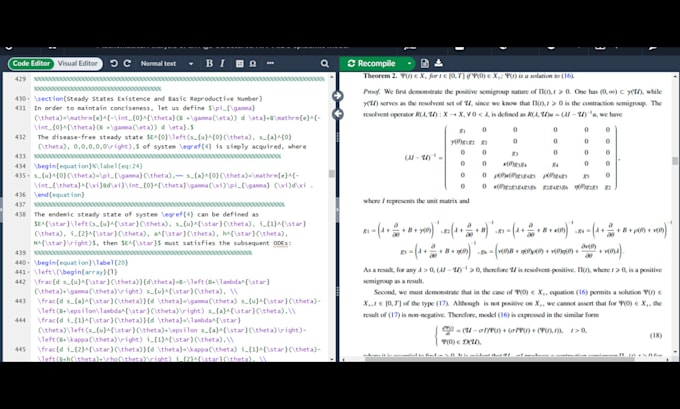
Task: Open the Recompile options dropdown arrow
Action: coord(409,63)
